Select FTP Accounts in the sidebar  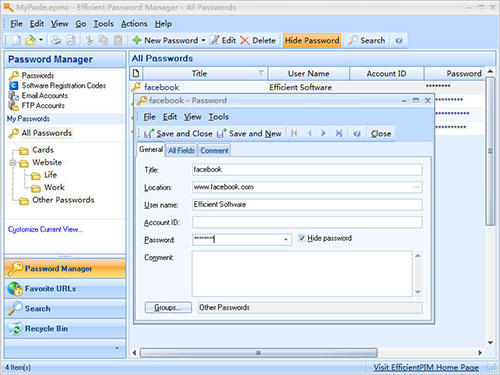[x=43, y=106]
